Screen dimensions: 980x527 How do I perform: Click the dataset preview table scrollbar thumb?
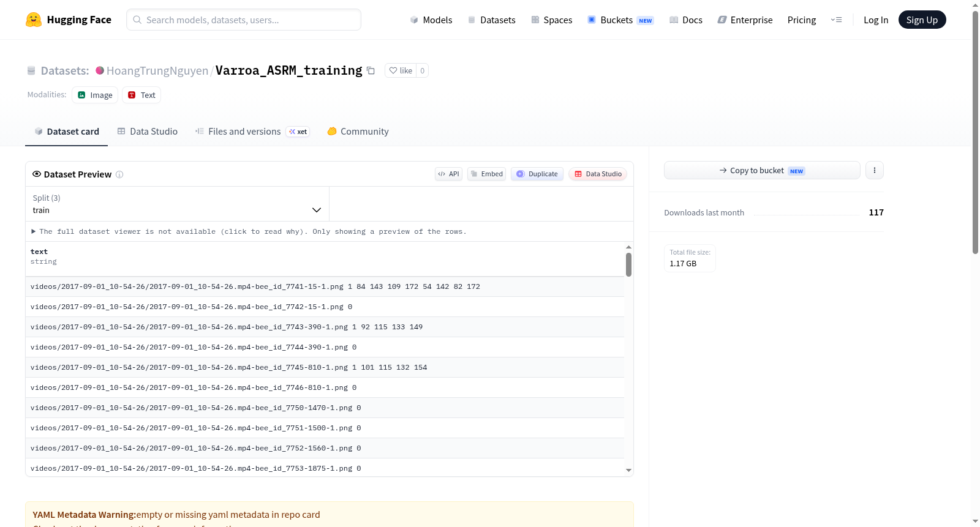click(x=628, y=264)
